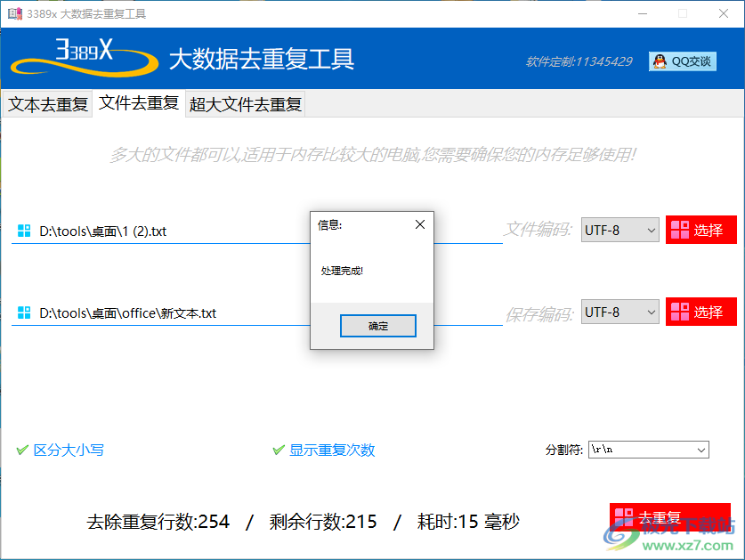Open QQ交谈 chat button
745x560 pixels.
[x=683, y=61]
